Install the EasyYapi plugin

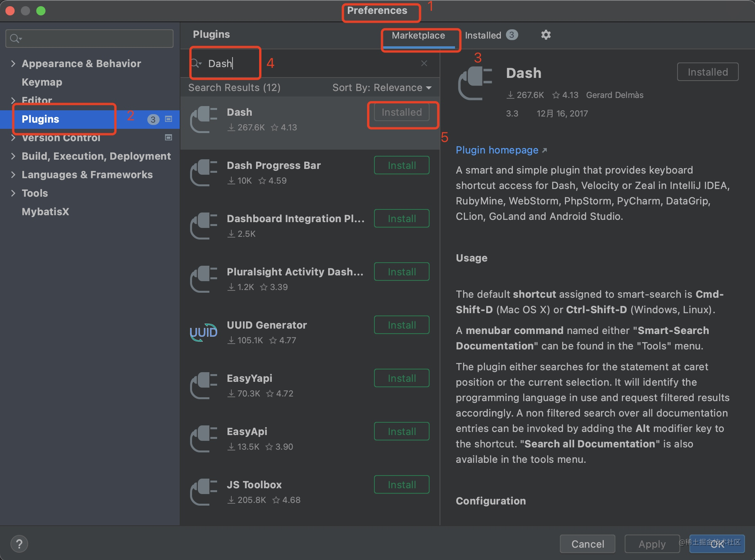pyautogui.click(x=401, y=378)
